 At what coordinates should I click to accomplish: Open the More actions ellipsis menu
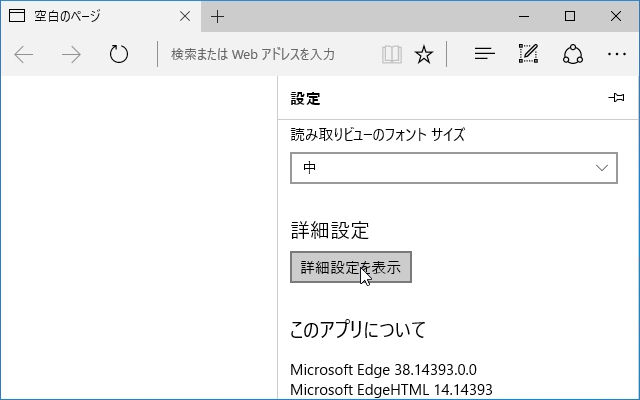(x=617, y=54)
